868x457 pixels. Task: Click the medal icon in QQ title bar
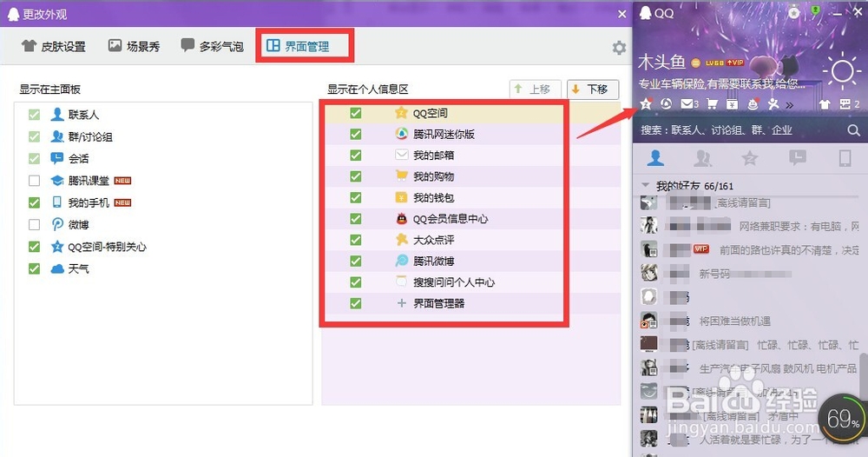click(794, 12)
